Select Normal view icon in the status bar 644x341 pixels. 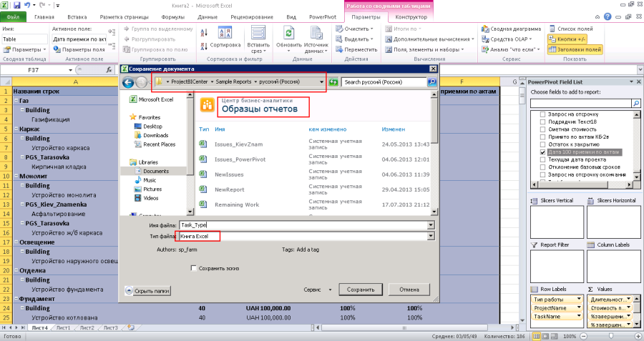pos(536,336)
